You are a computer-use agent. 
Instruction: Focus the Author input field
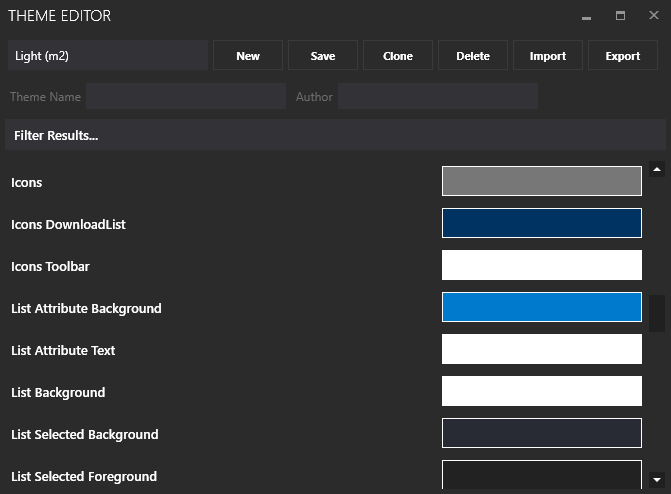click(x=438, y=96)
